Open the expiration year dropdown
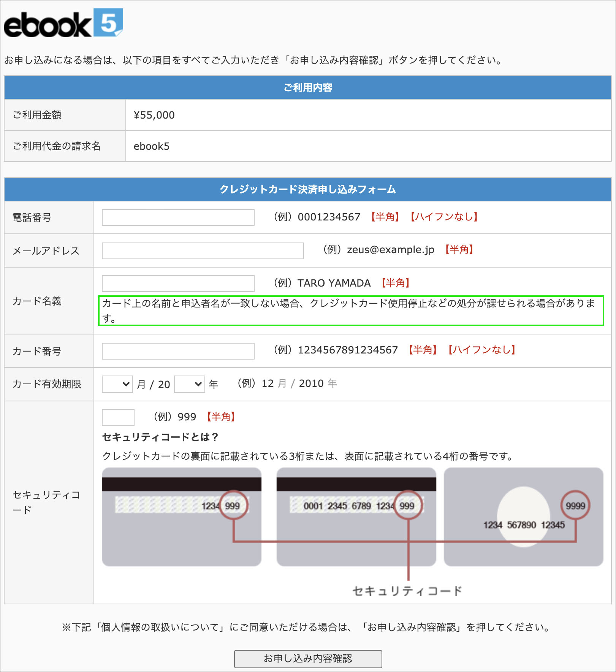 pos(189,384)
